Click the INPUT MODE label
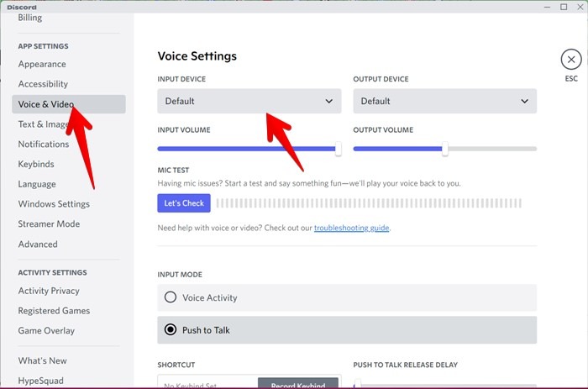Image resolution: width=588 pixels, height=389 pixels. [180, 275]
